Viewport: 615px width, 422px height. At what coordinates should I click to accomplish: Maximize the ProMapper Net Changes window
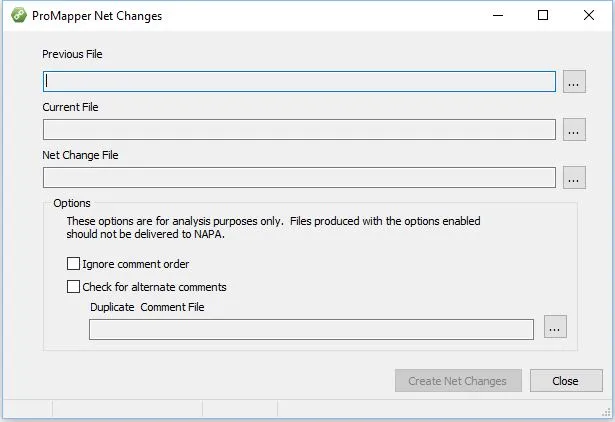[543, 16]
